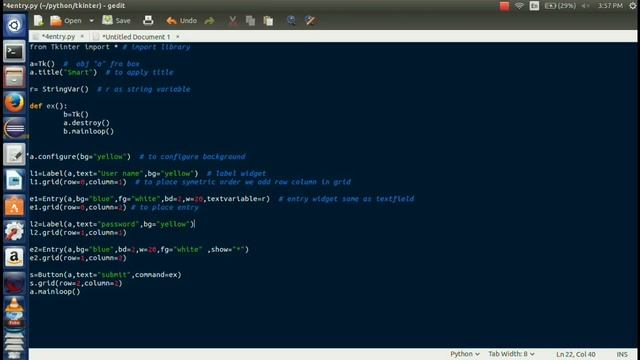Create a new document with toolbar icon
Screen dimensions: 640x360
click(38, 20)
